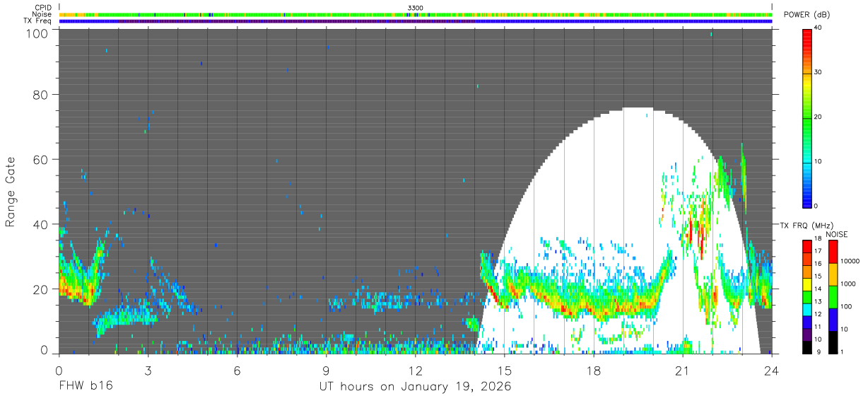Screen dimensions: 868x401
Task: Click the TX Freq strip label
Action: point(37,21)
